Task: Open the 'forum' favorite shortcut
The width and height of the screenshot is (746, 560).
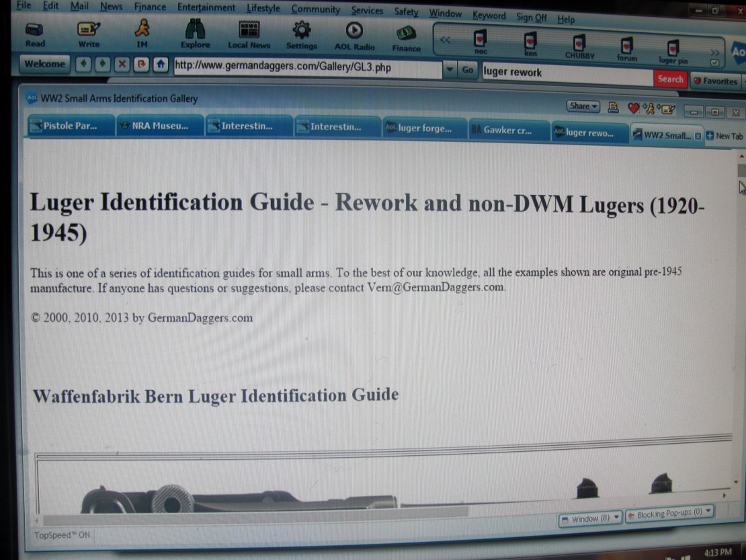Action: click(x=626, y=50)
